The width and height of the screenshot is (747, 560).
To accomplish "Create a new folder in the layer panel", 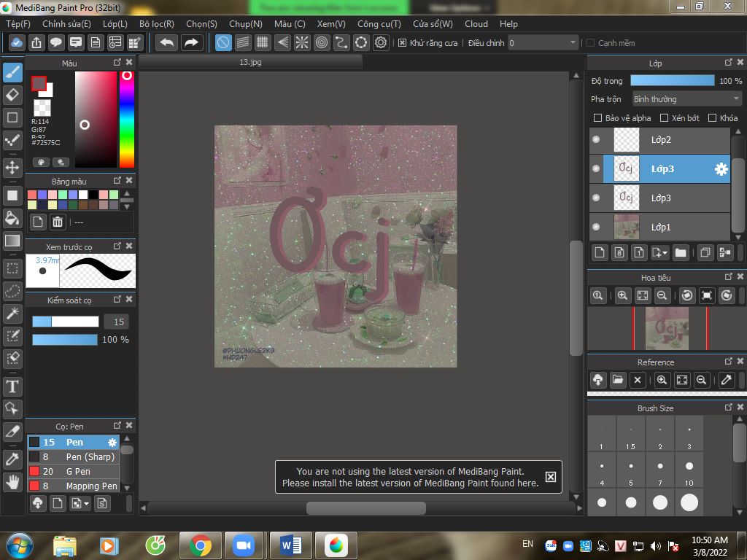I will pos(681,252).
